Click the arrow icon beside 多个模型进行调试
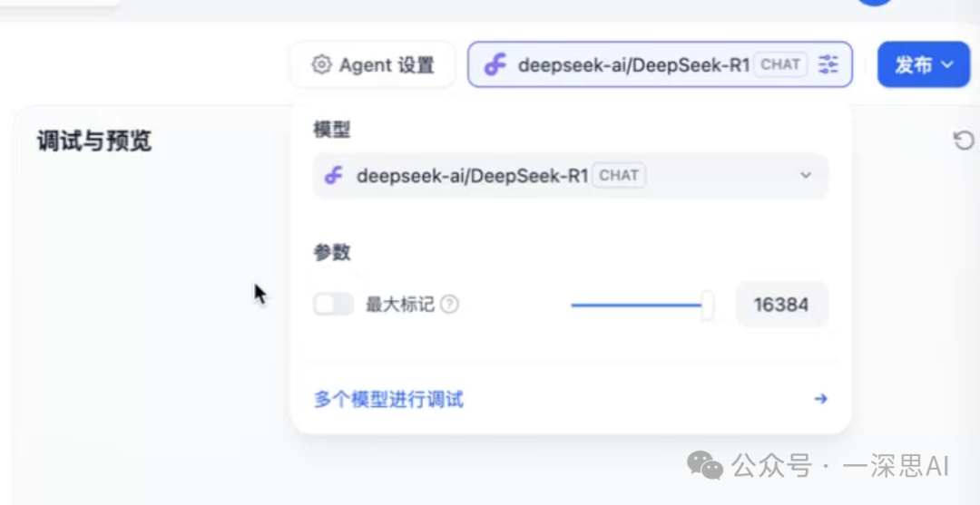Viewport: 980px width, 505px height. (820, 399)
